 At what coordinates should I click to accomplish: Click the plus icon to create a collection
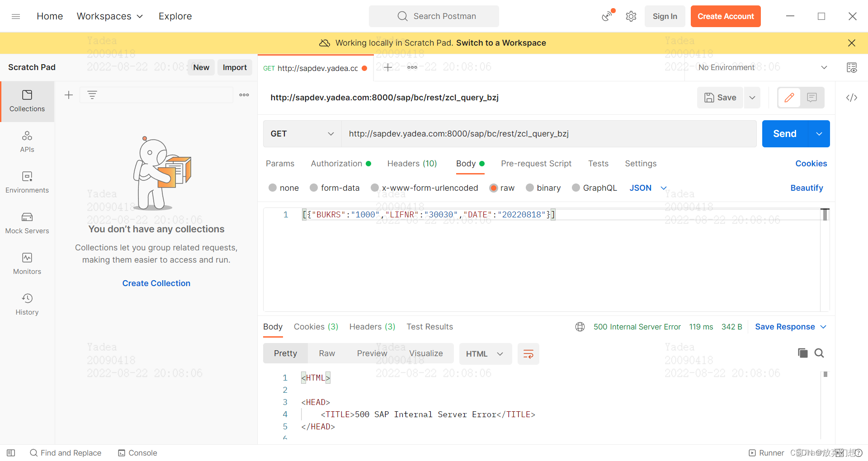pos(69,95)
